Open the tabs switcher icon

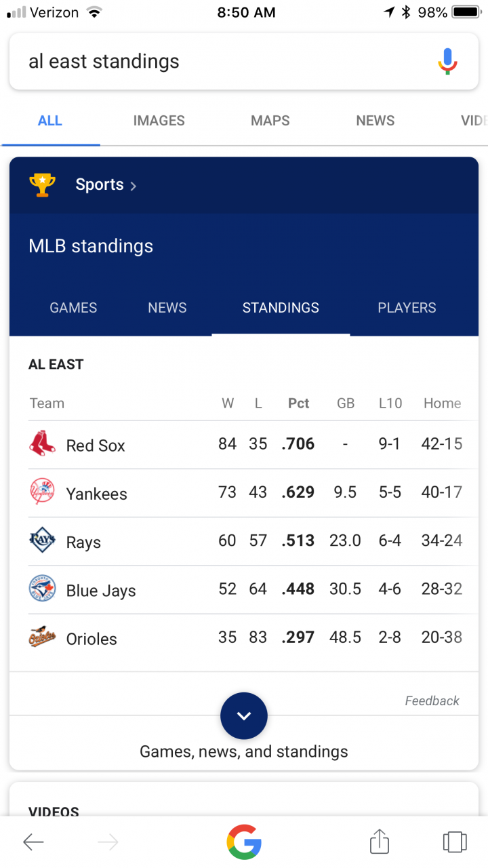[x=455, y=842]
